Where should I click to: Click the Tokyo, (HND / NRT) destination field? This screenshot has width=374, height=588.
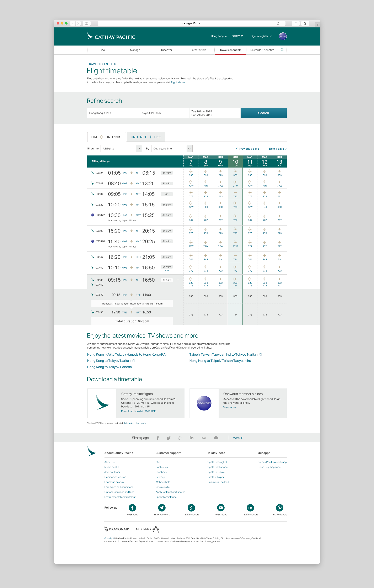click(x=164, y=113)
